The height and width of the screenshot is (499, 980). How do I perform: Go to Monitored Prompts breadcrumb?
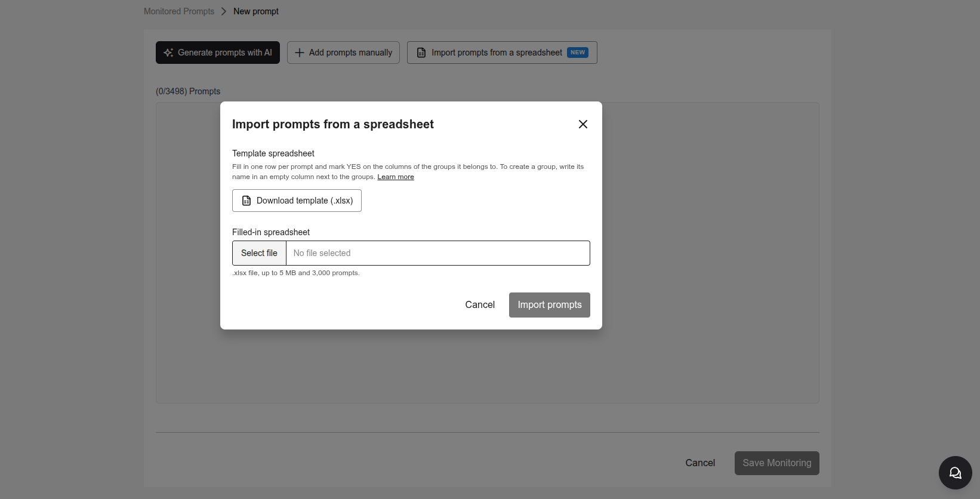pyautogui.click(x=179, y=11)
